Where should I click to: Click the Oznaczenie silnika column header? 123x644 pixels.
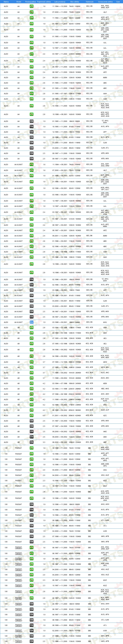[105, 2]
